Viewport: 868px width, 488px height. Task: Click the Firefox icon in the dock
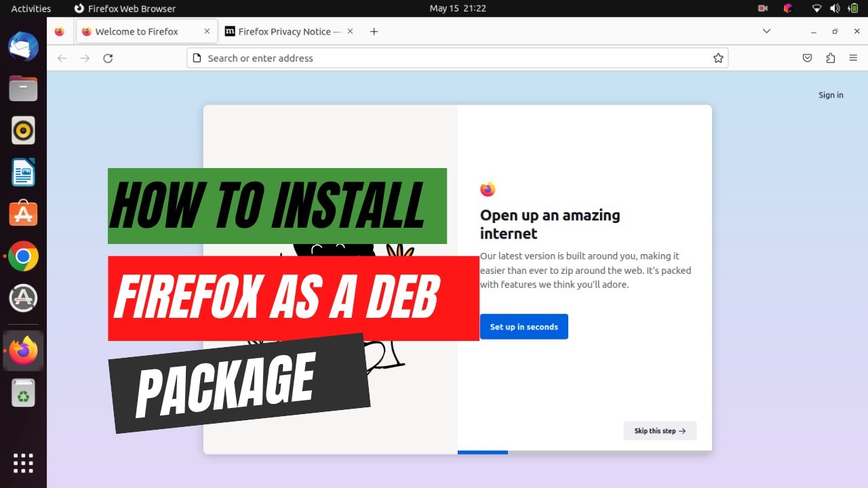pyautogui.click(x=23, y=350)
